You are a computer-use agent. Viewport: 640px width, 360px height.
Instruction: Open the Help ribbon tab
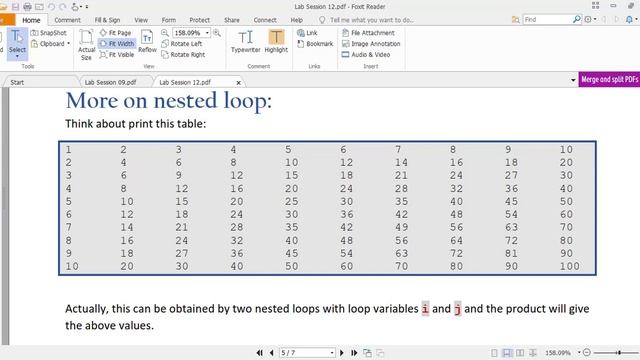(297, 20)
